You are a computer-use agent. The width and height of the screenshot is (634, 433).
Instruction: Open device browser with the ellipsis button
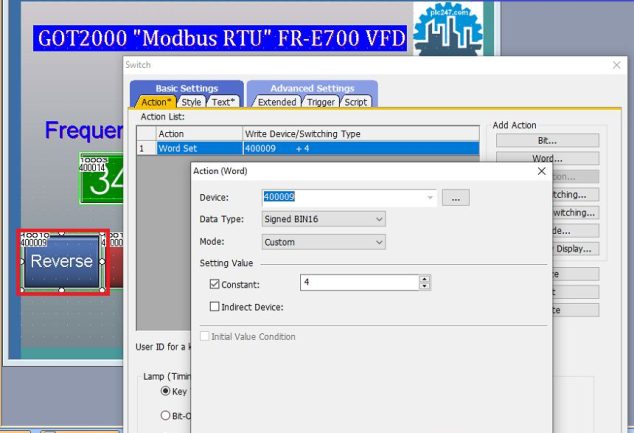tap(456, 198)
